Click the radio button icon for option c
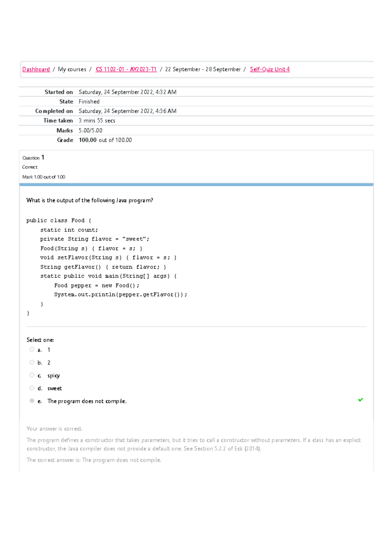The height and width of the screenshot is (555, 392). [x=32, y=375]
